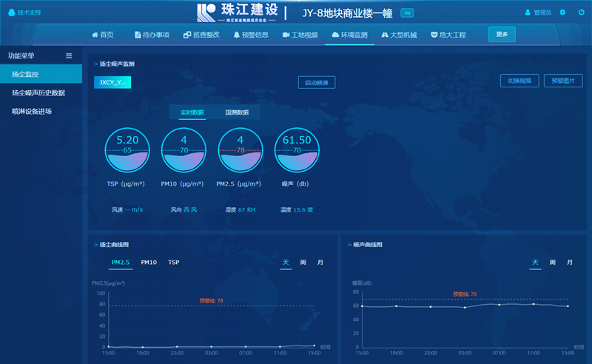Open 大型机械 navigation tab
The image size is (592, 364).
point(398,35)
